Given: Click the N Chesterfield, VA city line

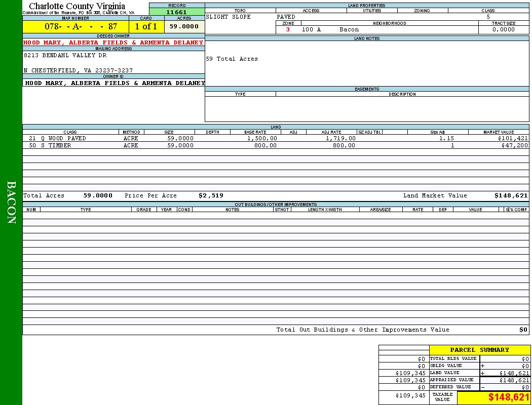Looking at the screenshot, I should (x=78, y=70).
